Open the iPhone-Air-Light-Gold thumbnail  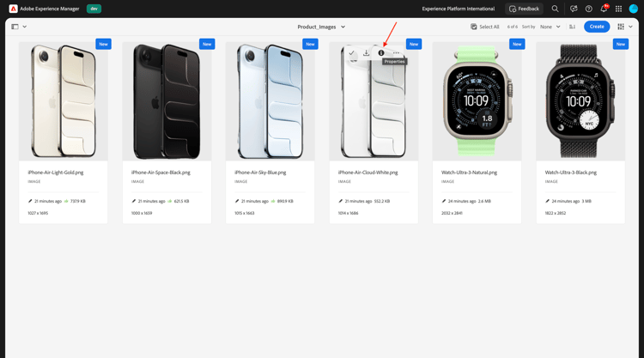point(64,101)
